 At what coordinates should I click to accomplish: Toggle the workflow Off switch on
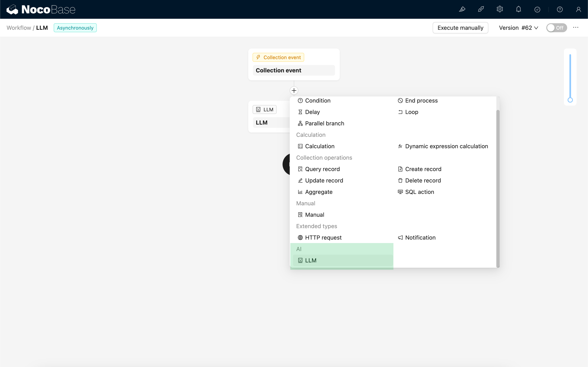tap(556, 28)
